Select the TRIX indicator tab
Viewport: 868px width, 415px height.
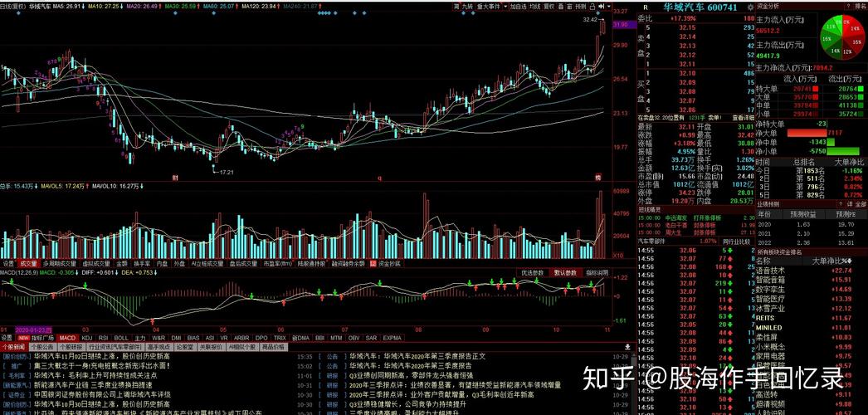pos(280,338)
